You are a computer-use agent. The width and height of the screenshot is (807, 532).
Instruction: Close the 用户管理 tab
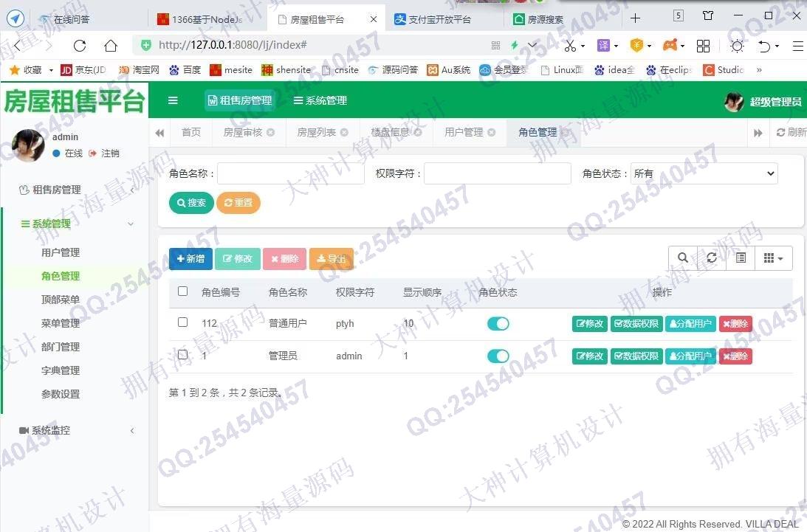tap(492, 132)
